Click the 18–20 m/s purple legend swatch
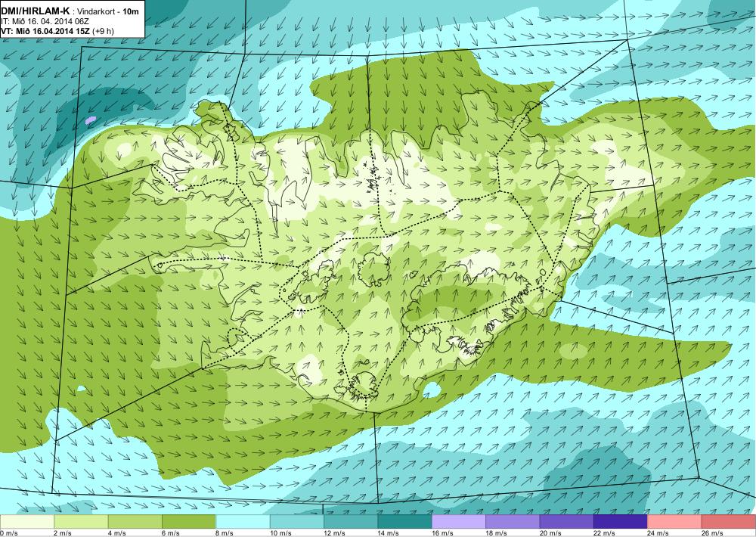The image size is (756, 537). coord(513,522)
